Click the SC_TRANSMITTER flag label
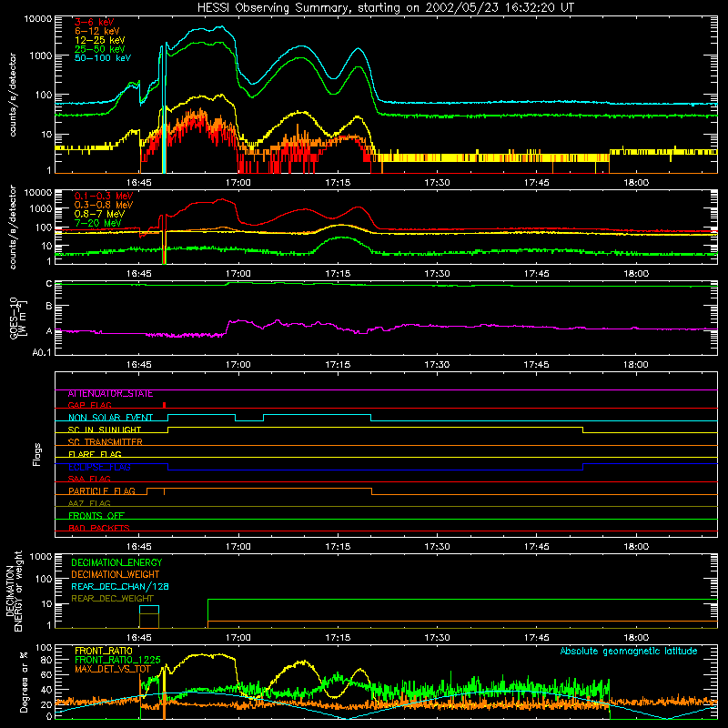The height and width of the screenshot is (728, 728). pyautogui.click(x=105, y=441)
